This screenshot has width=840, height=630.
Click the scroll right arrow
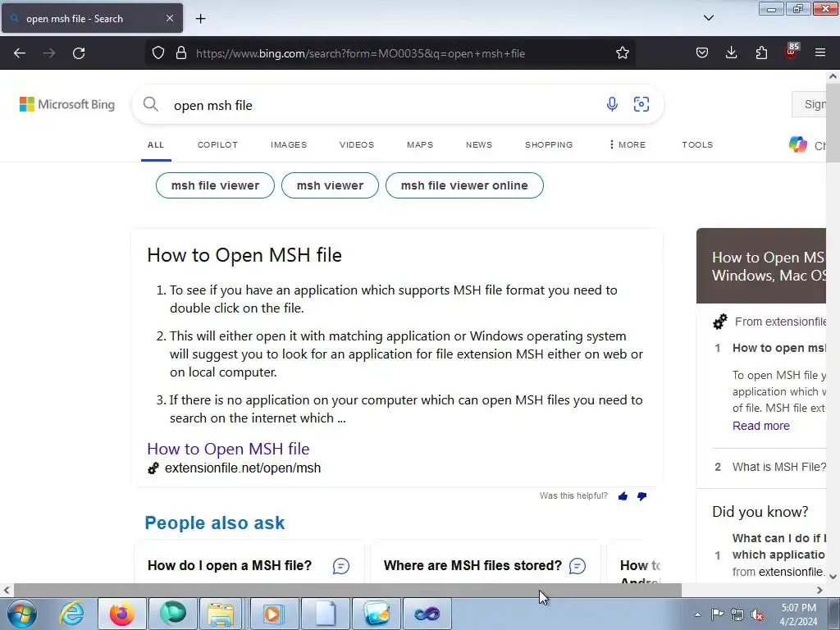click(819, 591)
